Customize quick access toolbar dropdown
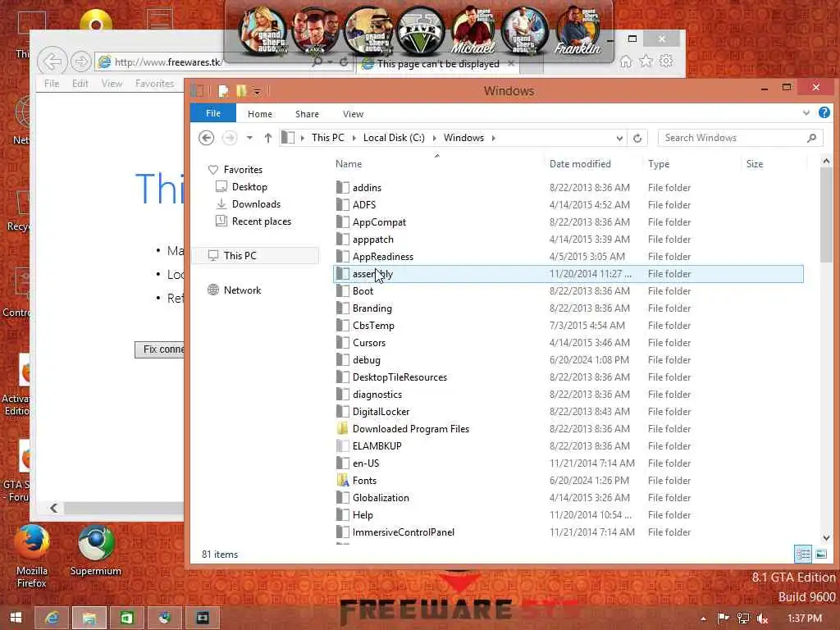 [257, 92]
